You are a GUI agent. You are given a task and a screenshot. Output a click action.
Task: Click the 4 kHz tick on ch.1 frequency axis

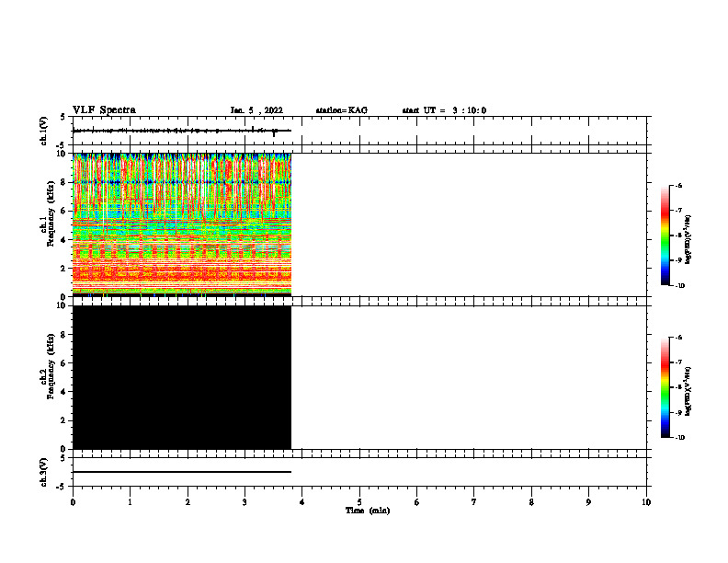[64, 240]
